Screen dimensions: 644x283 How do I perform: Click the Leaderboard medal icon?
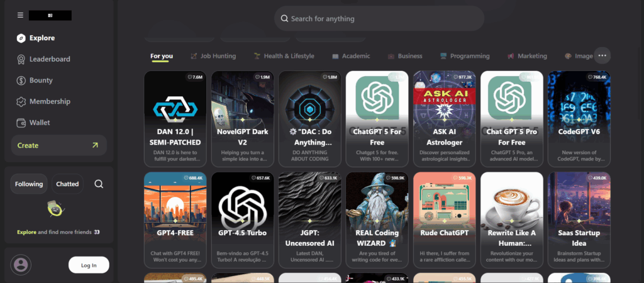[x=21, y=59]
